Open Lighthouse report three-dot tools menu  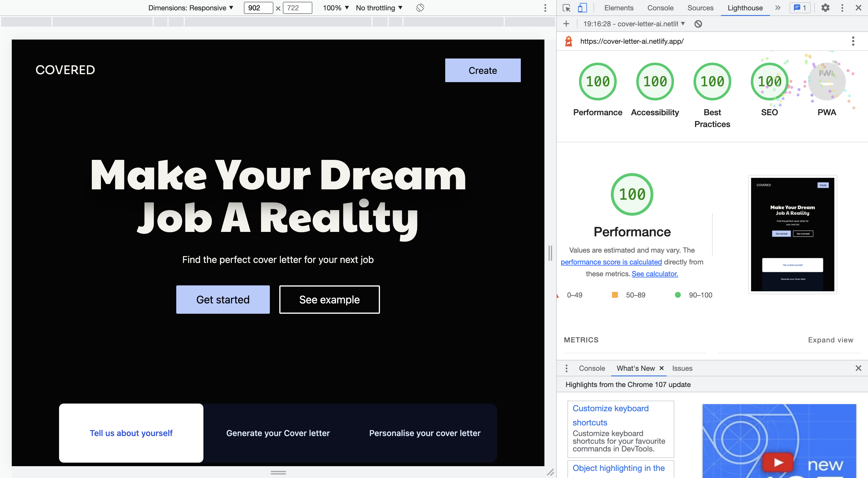click(x=853, y=41)
